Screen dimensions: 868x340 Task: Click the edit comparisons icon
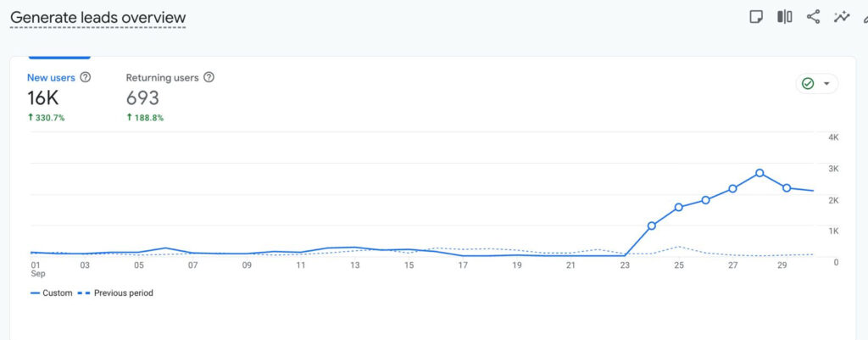click(x=785, y=17)
